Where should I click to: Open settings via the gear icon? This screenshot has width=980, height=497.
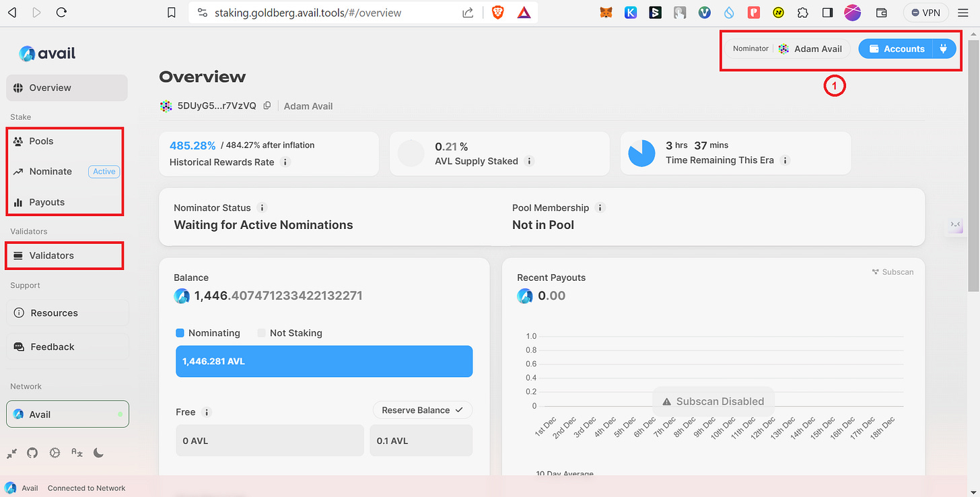[55, 453]
